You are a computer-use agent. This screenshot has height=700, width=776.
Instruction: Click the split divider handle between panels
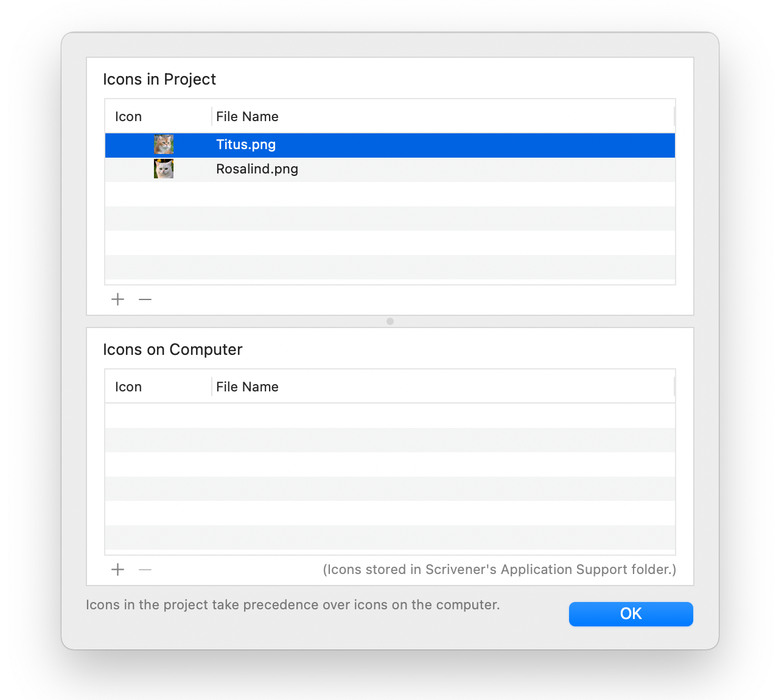(x=390, y=321)
